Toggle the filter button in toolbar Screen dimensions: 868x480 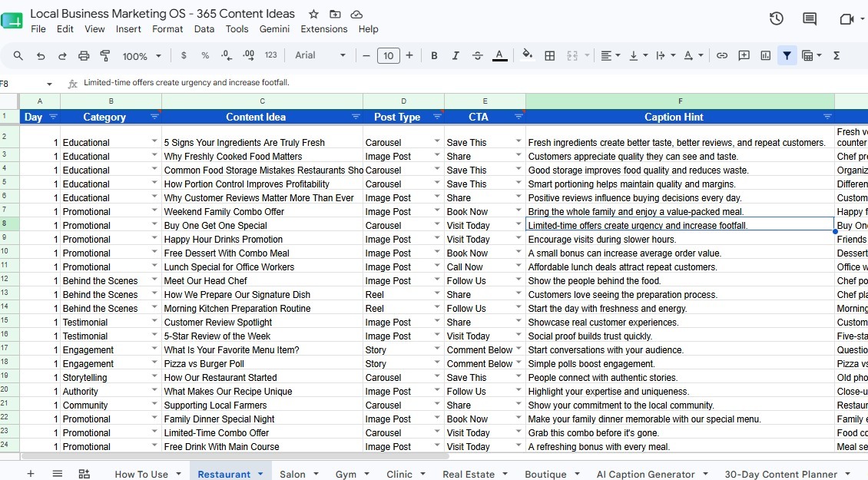[x=787, y=55]
